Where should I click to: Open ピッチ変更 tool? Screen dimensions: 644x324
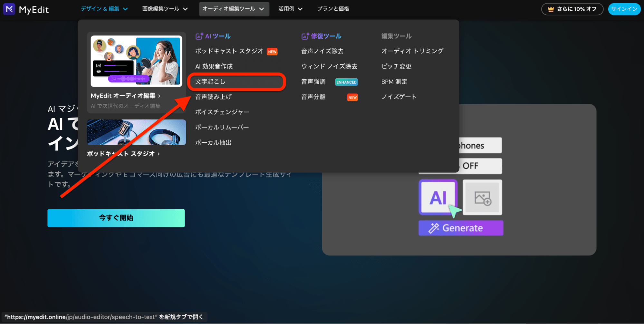[x=397, y=66]
